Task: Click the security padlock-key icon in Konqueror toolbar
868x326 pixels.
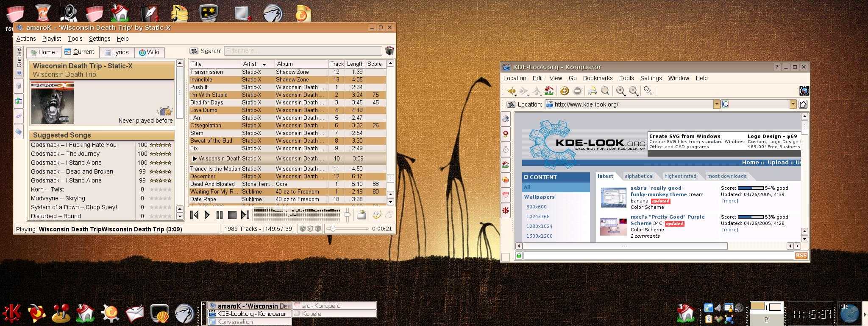Action: tap(648, 91)
